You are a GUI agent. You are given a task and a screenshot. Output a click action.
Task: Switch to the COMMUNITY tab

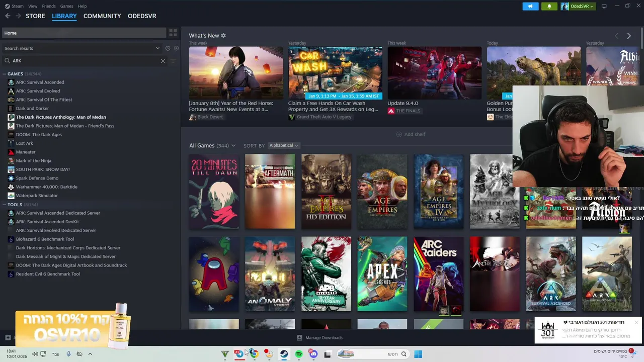tap(102, 16)
